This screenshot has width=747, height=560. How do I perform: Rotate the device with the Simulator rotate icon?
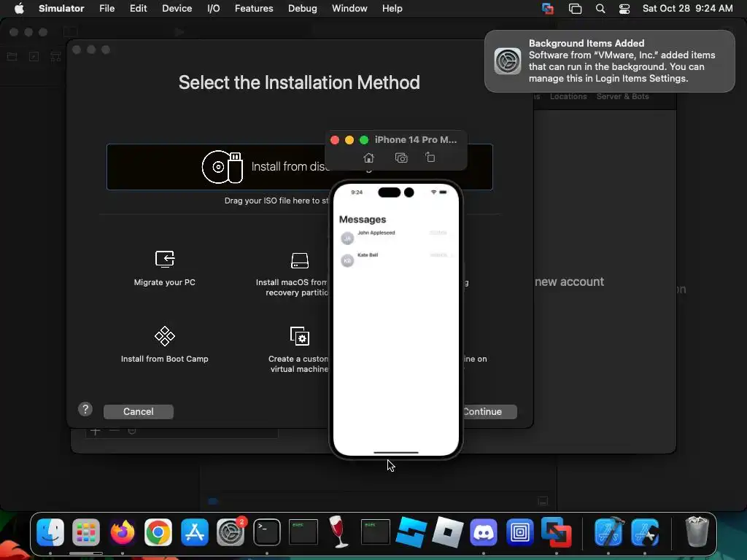tap(430, 157)
